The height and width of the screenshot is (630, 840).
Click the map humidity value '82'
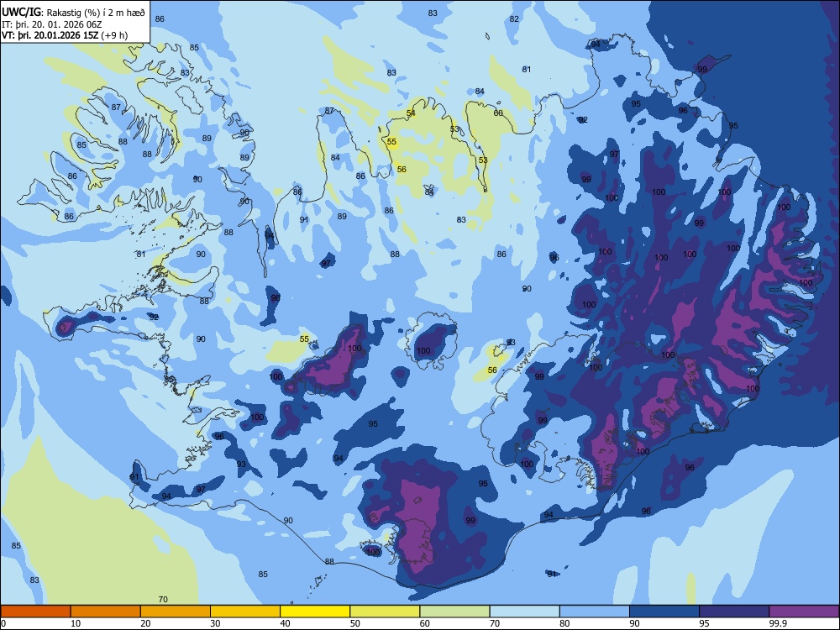coord(514,18)
